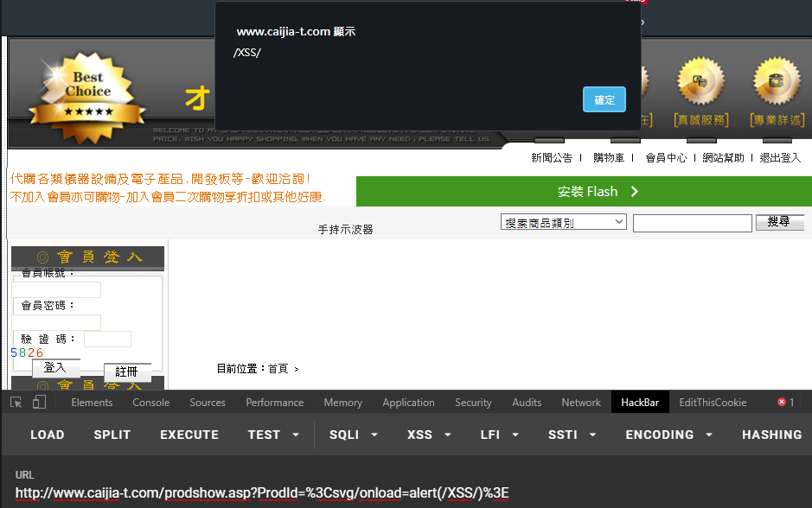This screenshot has height=508, width=812.
Task: Click the 搜尋 search button
Action: point(779,222)
